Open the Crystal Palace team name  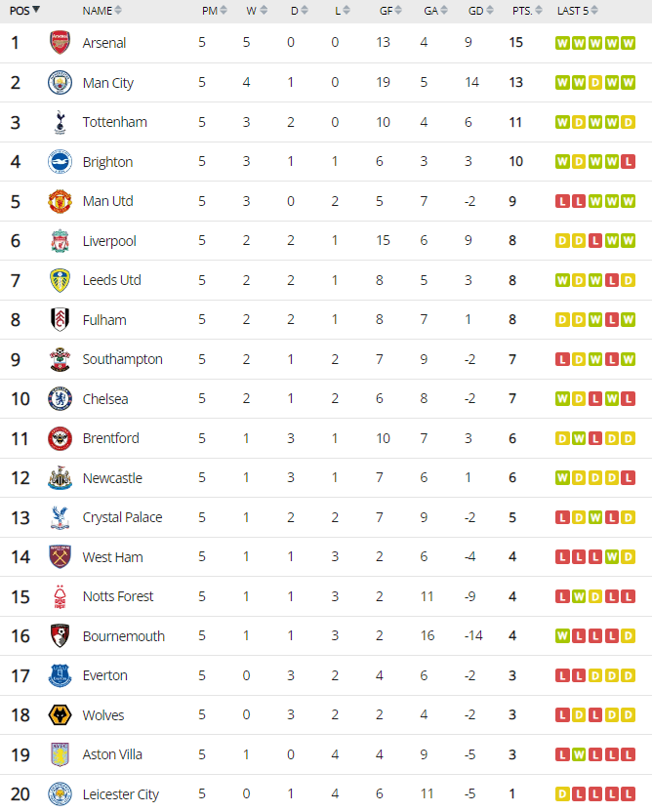point(122,517)
